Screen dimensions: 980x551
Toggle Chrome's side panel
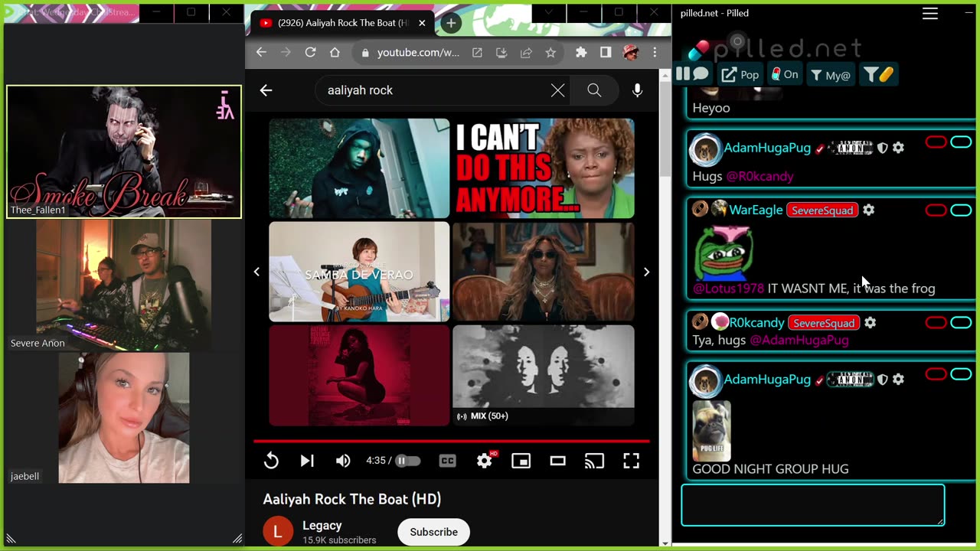click(606, 52)
